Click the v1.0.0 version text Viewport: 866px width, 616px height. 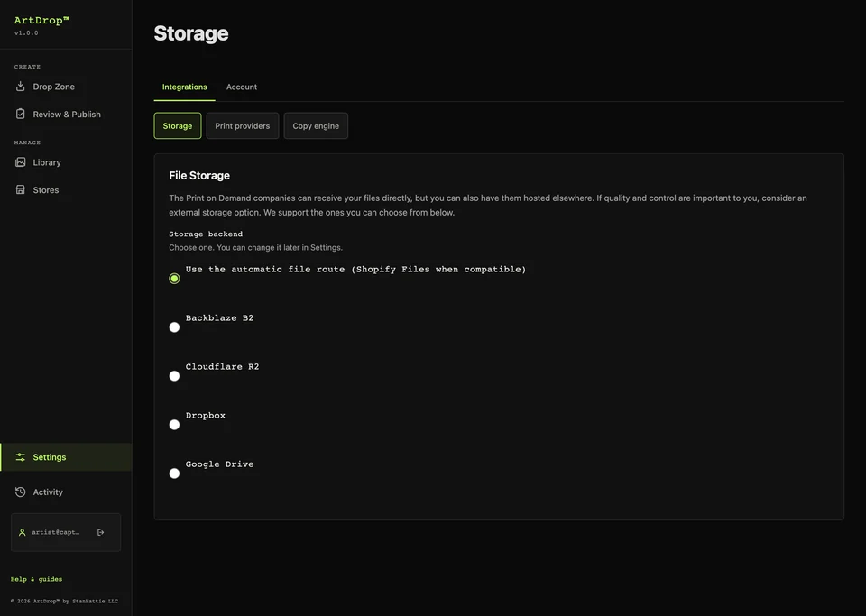click(26, 33)
